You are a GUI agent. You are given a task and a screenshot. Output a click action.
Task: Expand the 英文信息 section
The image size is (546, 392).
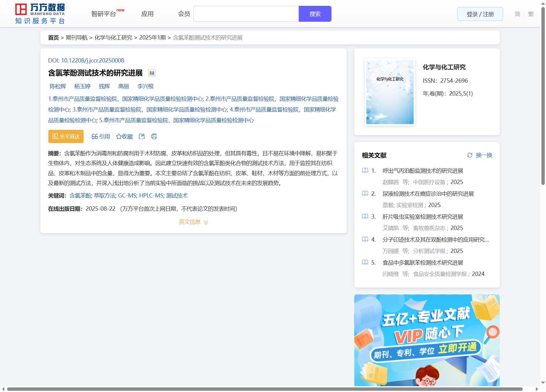(193, 222)
